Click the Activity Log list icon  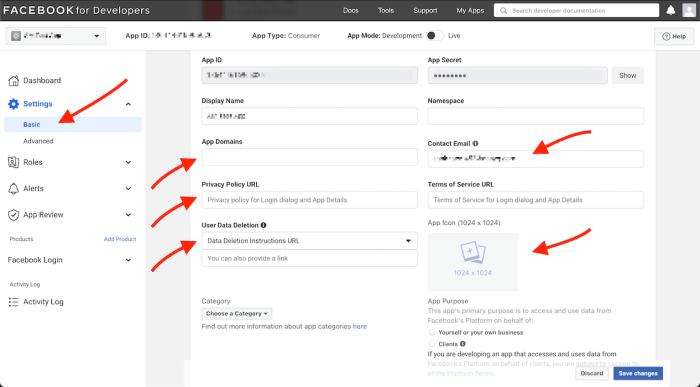pos(13,302)
